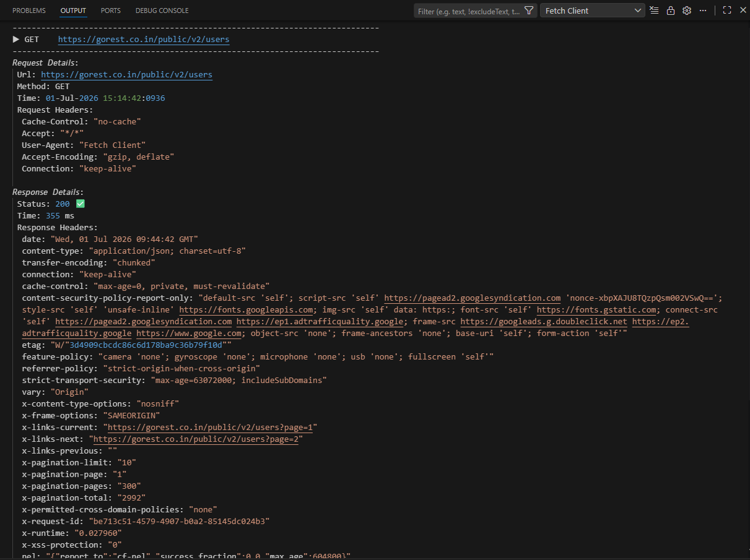Open output log settings gear icon
Viewport: 750px width, 560px height.
(x=687, y=11)
